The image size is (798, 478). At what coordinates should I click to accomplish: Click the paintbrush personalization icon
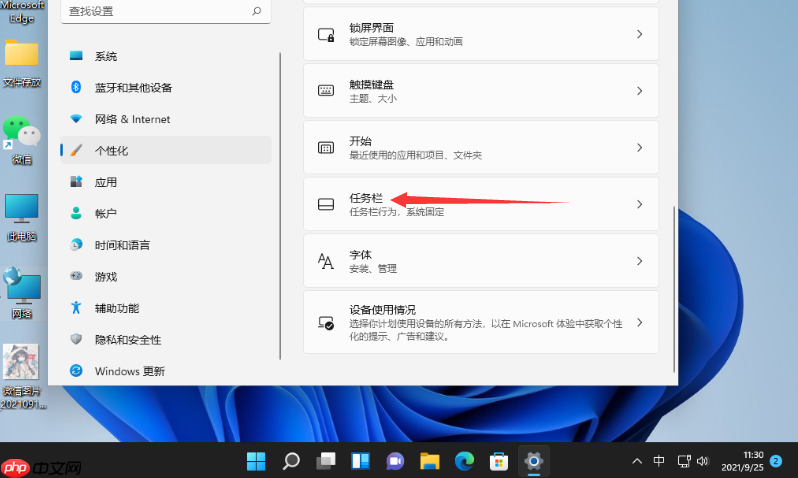[x=76, y=150]
